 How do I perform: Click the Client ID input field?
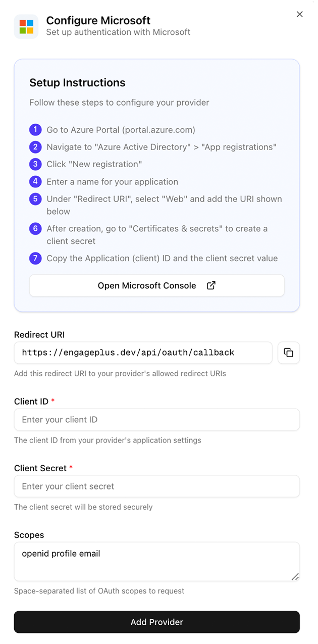[x=156, y=419]
